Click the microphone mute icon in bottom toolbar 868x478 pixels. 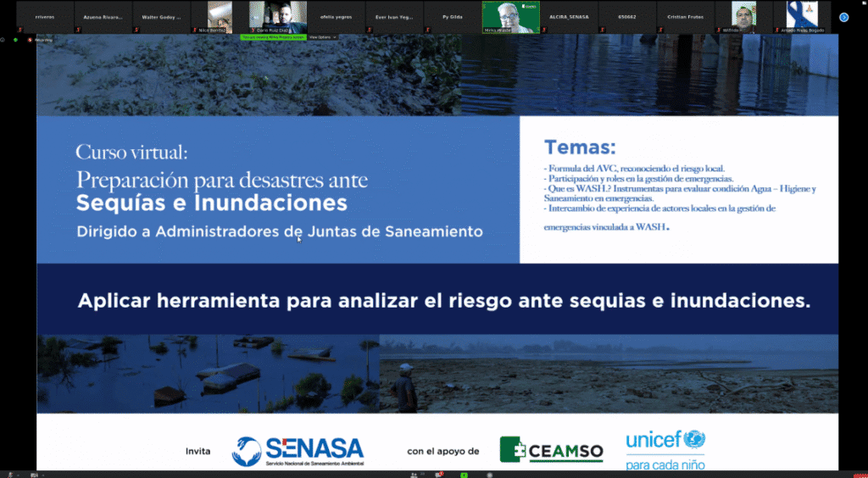(x=11, y=474)
